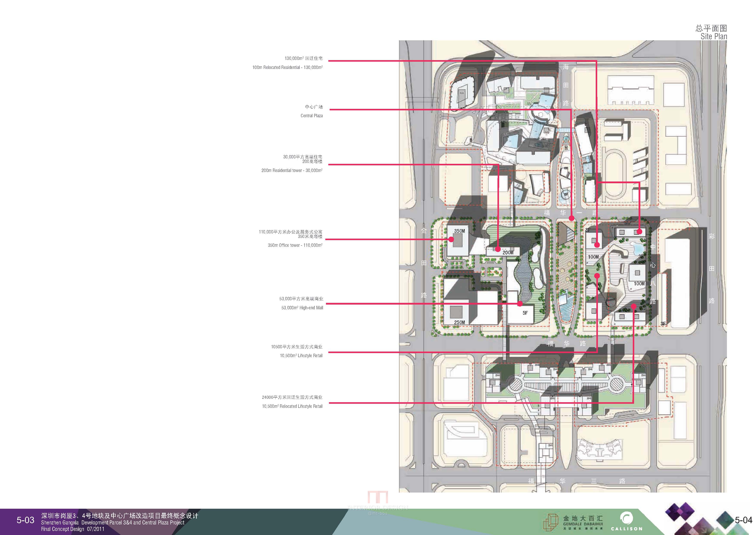Viewport: 756px width, 535px height.
Task: Click the '金地大百汇' brand name text
Action: point(583,519)
